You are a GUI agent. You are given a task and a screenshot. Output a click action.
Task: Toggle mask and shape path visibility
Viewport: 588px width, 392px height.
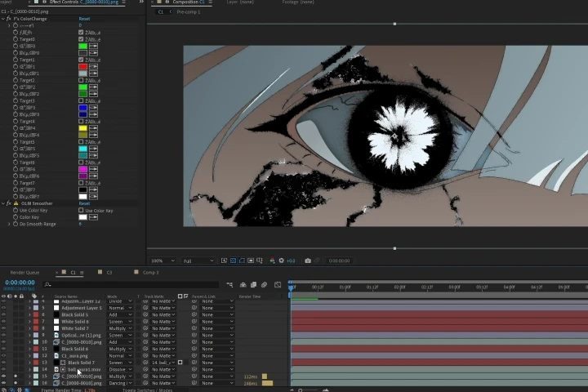tap(242, 261)
